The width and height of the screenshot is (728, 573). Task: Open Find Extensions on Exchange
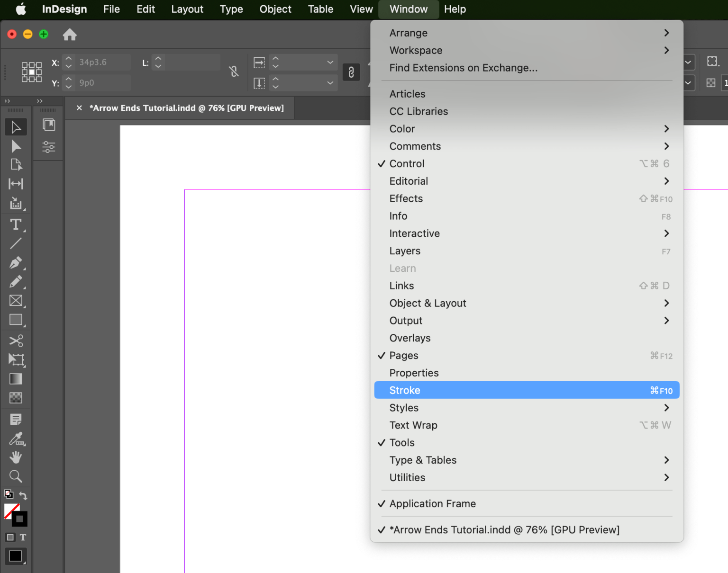[x=463, y=68]
